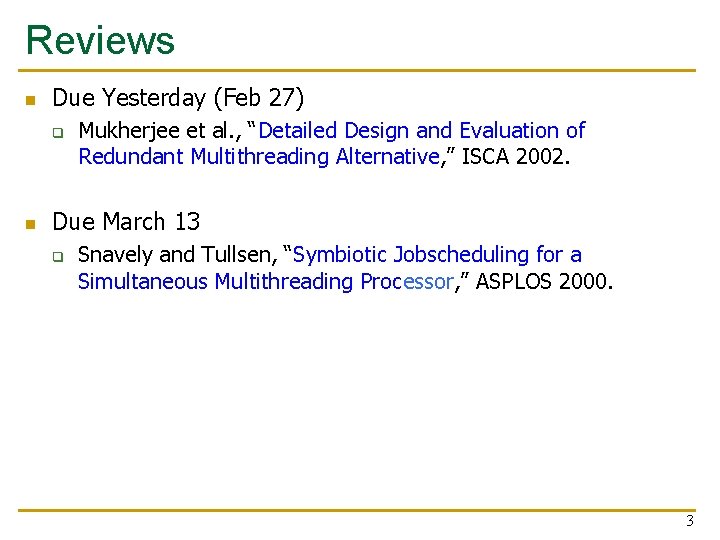Select the Snavely and Tullsen author text
The image size is (720, 540).
(x=178, y=255)
